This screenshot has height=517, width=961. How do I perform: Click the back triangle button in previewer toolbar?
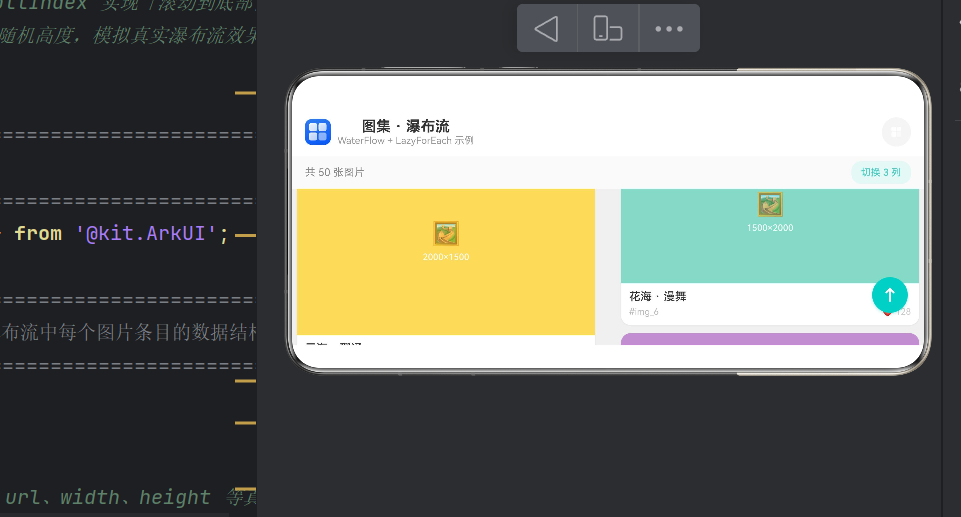[x=547, y=29]
